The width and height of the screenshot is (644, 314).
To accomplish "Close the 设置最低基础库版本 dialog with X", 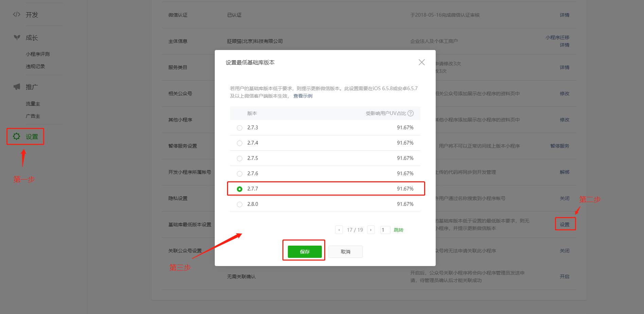I will point(421,62).
